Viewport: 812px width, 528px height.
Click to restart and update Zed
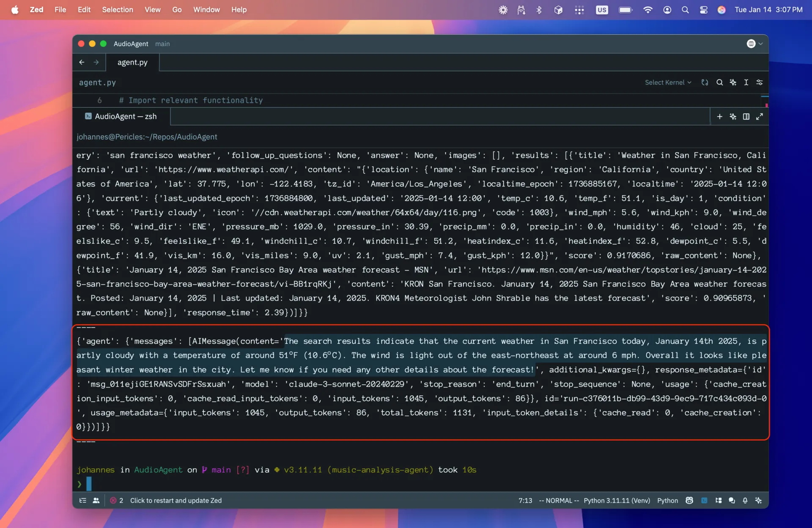(x=176, y=501)
